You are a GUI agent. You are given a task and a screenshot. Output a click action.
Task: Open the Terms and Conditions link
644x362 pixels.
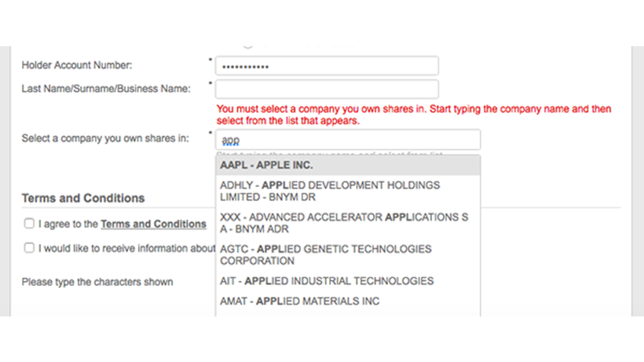153,224
